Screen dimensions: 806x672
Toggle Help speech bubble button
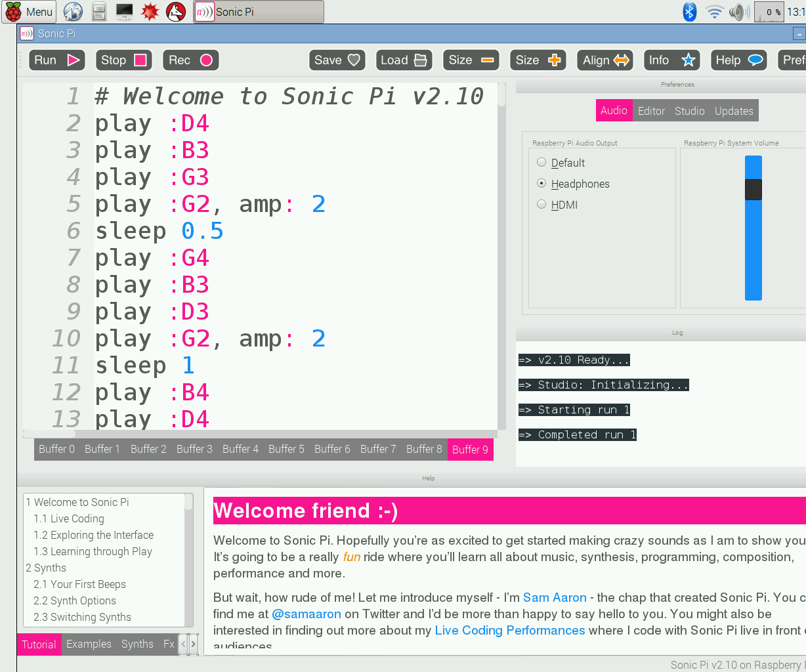pyautogui.click(x=739, y=60)
